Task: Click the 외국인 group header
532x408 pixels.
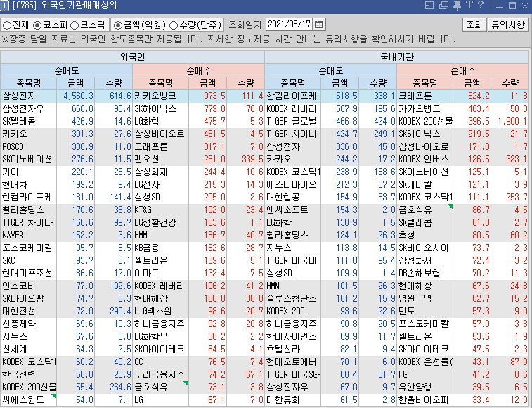Action: pyautogui.click(x=132, y=57)
